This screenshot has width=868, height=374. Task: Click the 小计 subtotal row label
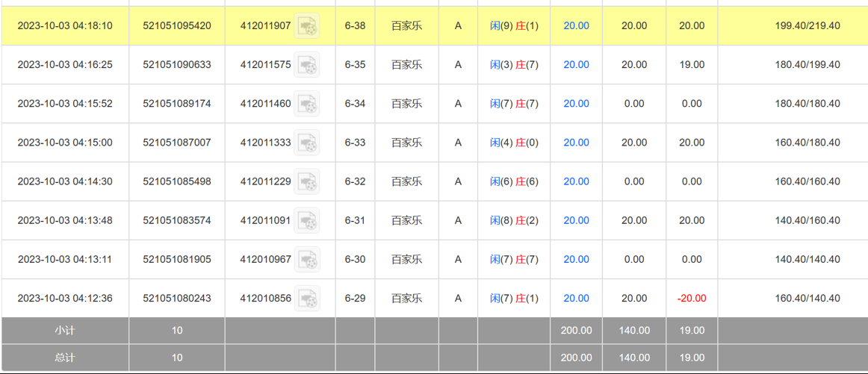click(65, 330)
